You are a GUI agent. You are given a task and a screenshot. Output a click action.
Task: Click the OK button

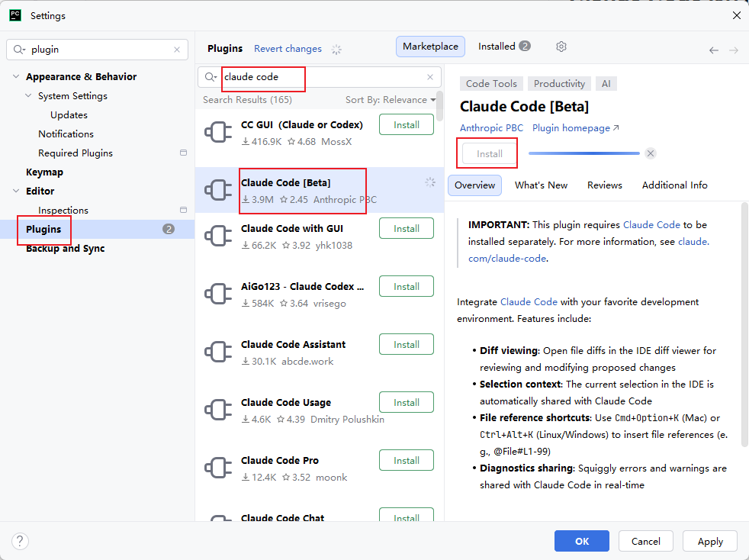coord(581,541)
